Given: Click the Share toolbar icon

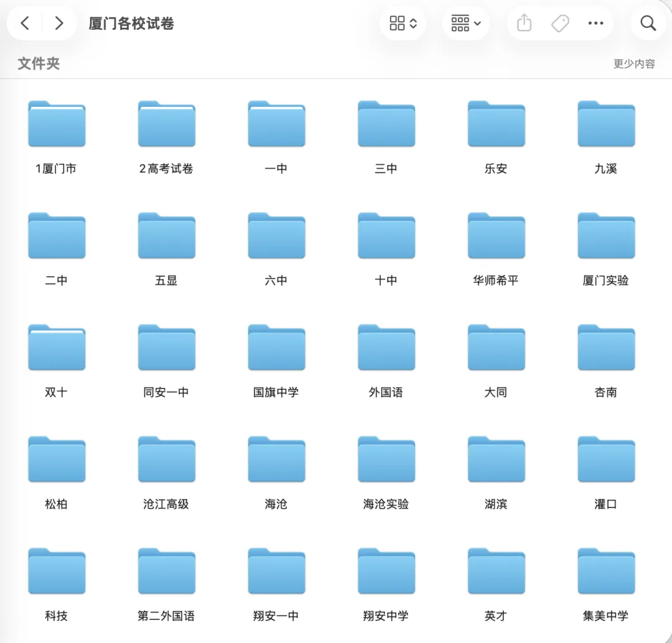Looking at the screenshot, I should click(x=524, y=23).
